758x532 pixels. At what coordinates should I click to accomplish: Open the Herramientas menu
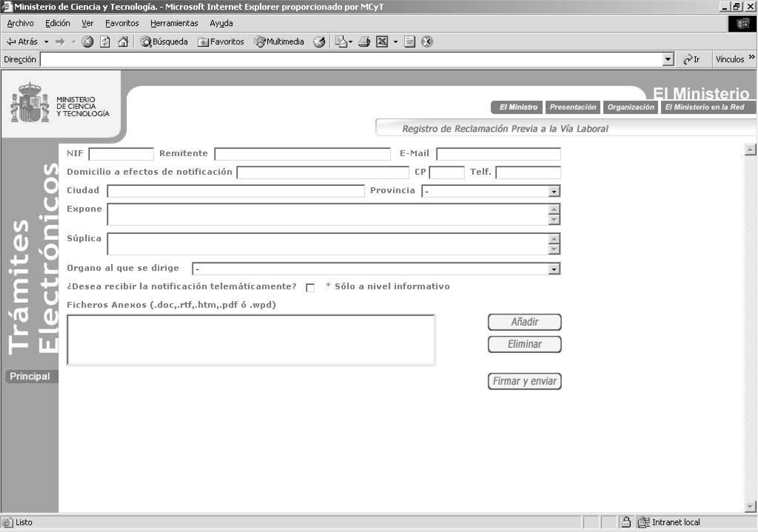click(x=174, y=23)
